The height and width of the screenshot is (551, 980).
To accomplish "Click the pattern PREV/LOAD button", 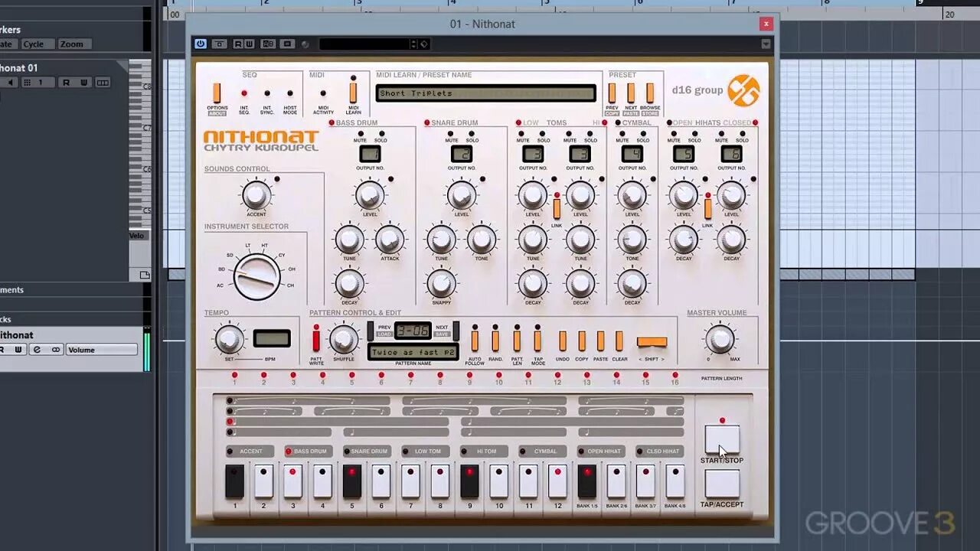I will [x=371, y=331].
